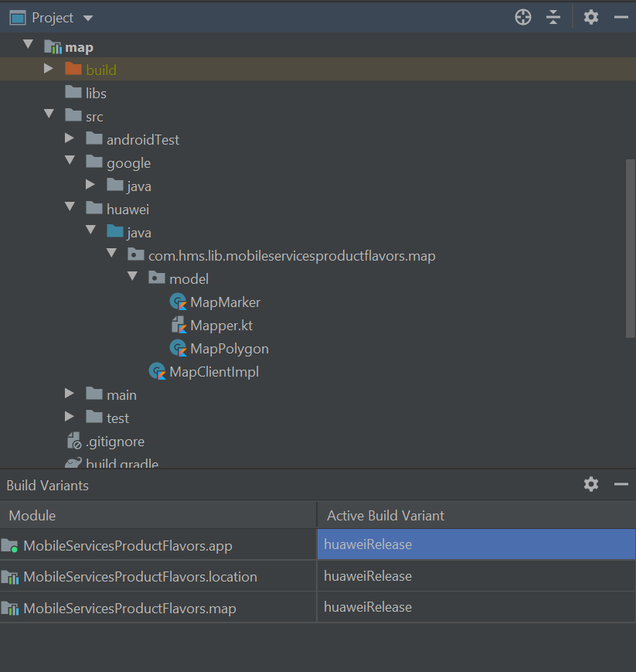The image size is (636, 672).
Task: Expand the java folder under google
Action: tap(90, 184)
